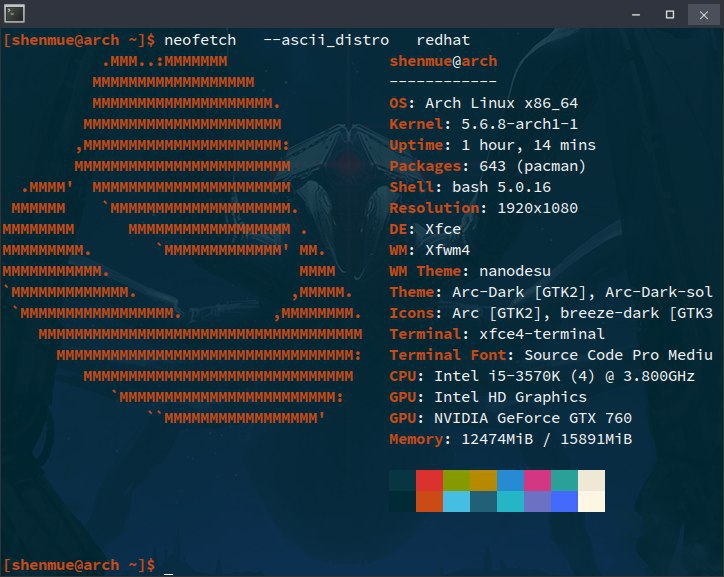Click the 'Memory: 12474MiB / 15891MiB' line
This screenshot has height=577, width=724.
pyautogui.click(x=511, y=439)
